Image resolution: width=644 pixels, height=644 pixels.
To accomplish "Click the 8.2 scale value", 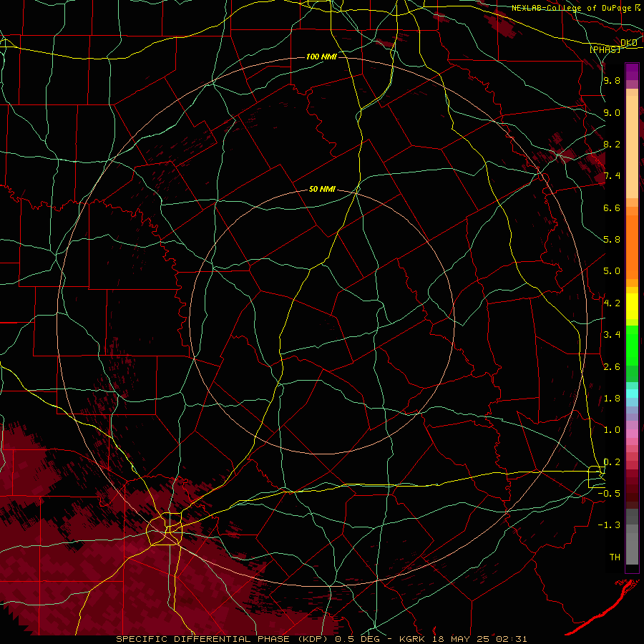I will [612, 144].
